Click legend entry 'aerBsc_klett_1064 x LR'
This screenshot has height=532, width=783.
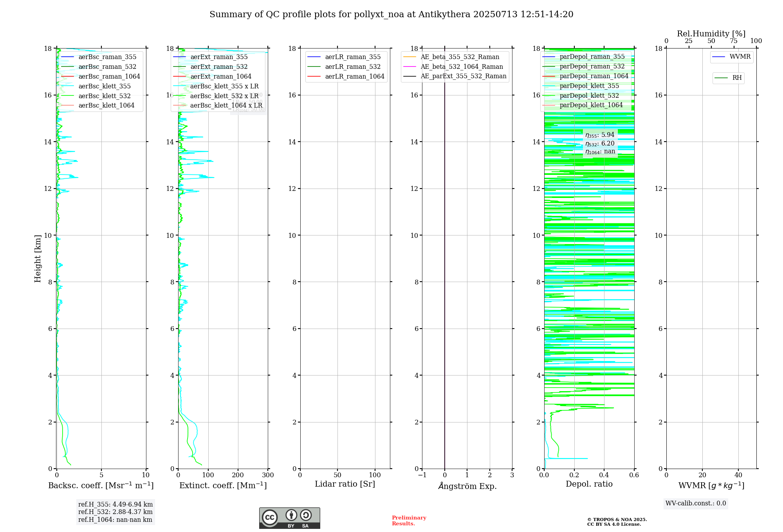218,106
